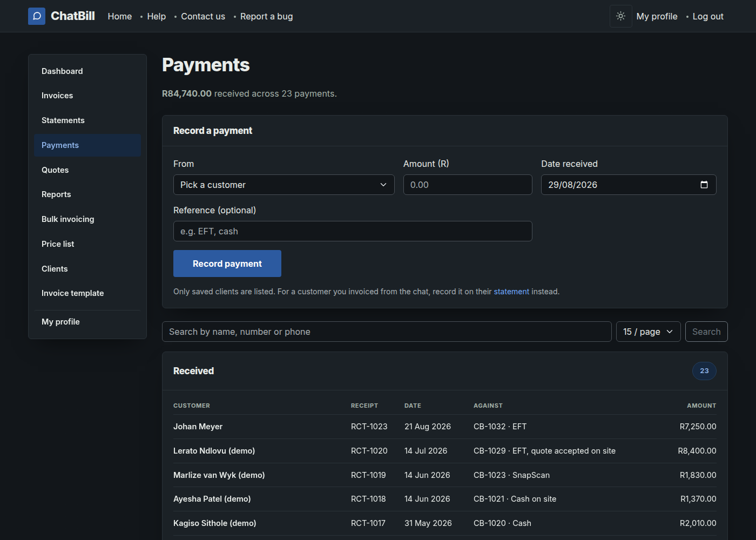Screen dimensions: 756x540
Task: Click the Search button
Action: [x=706, y=332]
